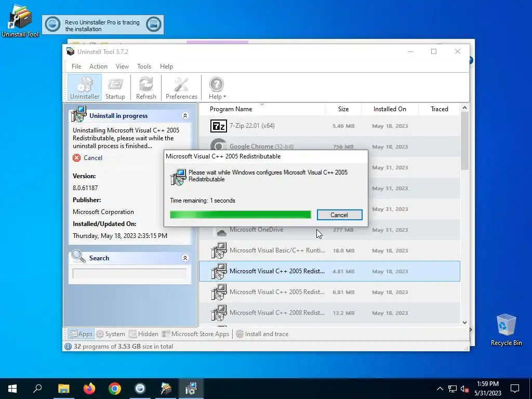Click Revo tracing bar right round button
Image resolution: width=532 pixels, height=399 pixels.
click(153, 24)
